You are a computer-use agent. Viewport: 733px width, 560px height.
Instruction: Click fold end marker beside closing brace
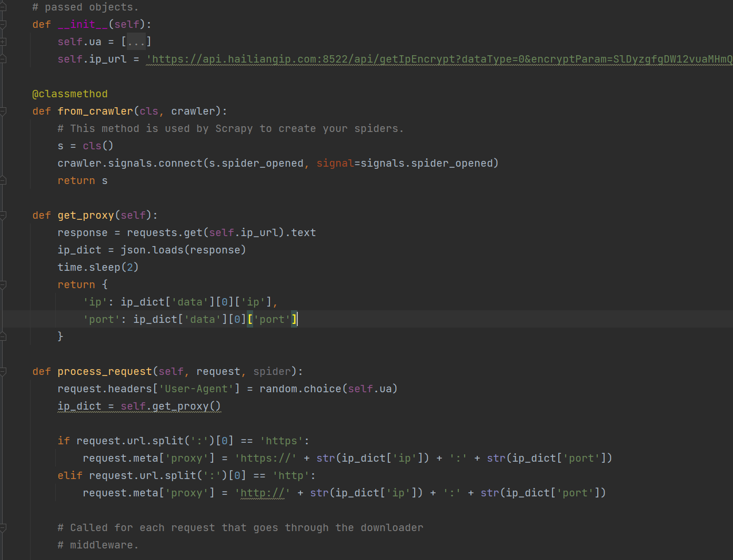pyautogui.click(x=3, y=336)
